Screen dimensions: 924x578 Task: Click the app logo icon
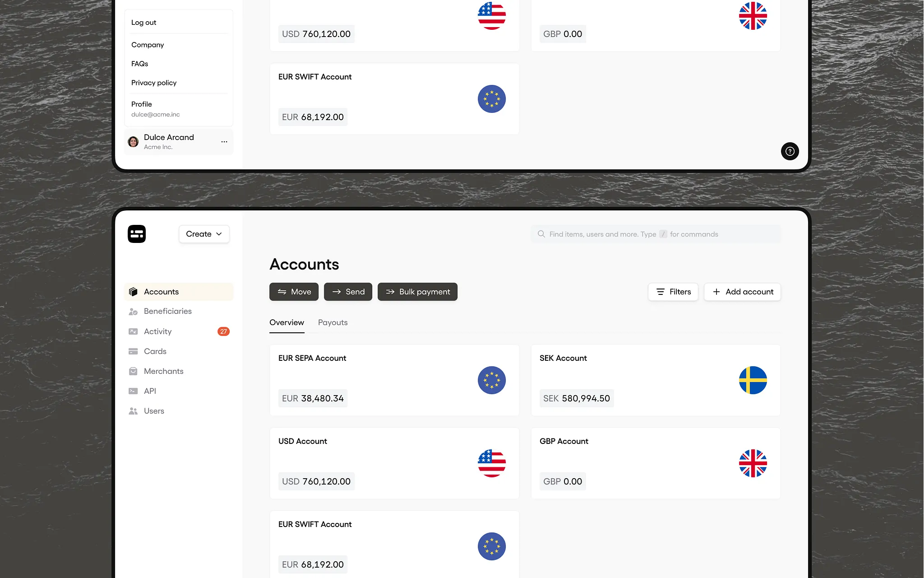click(137, 234)
